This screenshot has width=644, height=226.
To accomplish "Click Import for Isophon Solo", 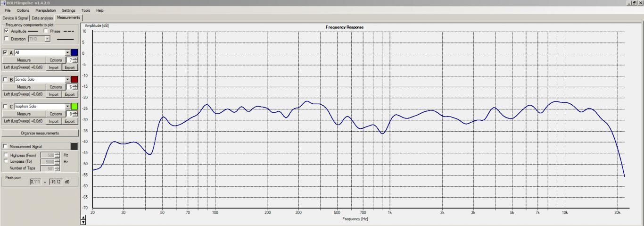I will tap(54, 121).
